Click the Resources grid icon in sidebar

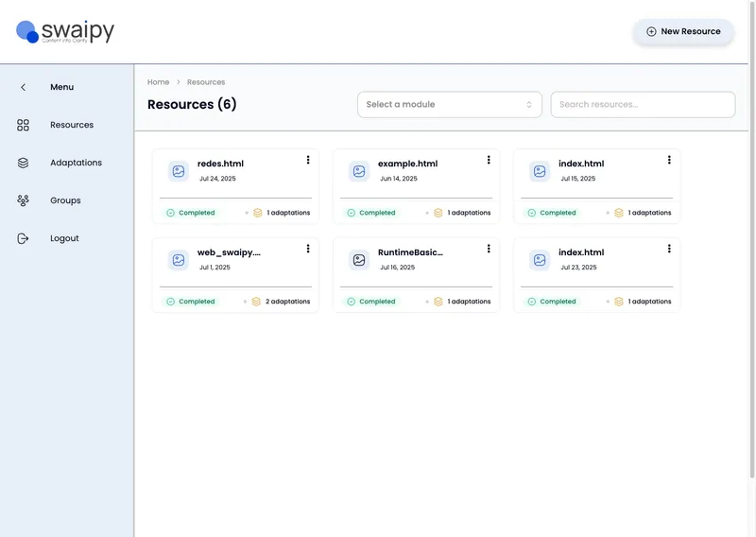tap(24, 125)
